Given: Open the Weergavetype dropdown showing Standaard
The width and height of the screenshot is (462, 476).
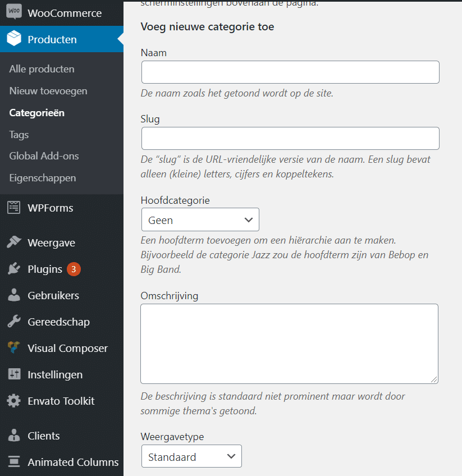Looking at the screenshot, I should tap(191, 456).
